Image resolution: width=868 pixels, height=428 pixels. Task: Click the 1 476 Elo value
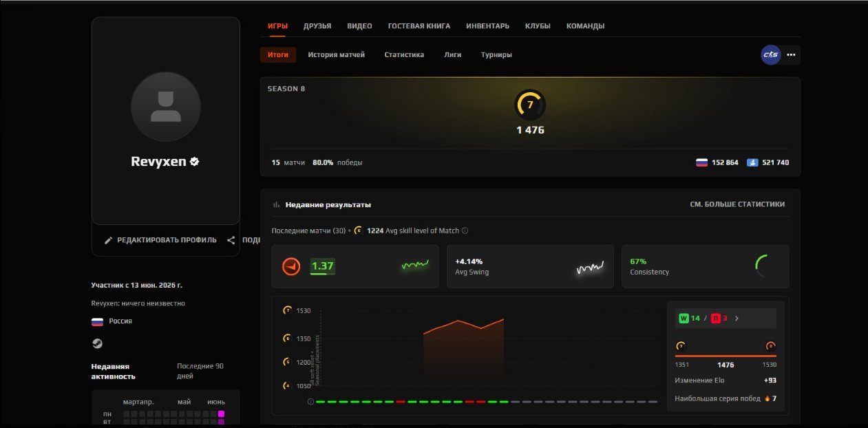tap(530, 130)
